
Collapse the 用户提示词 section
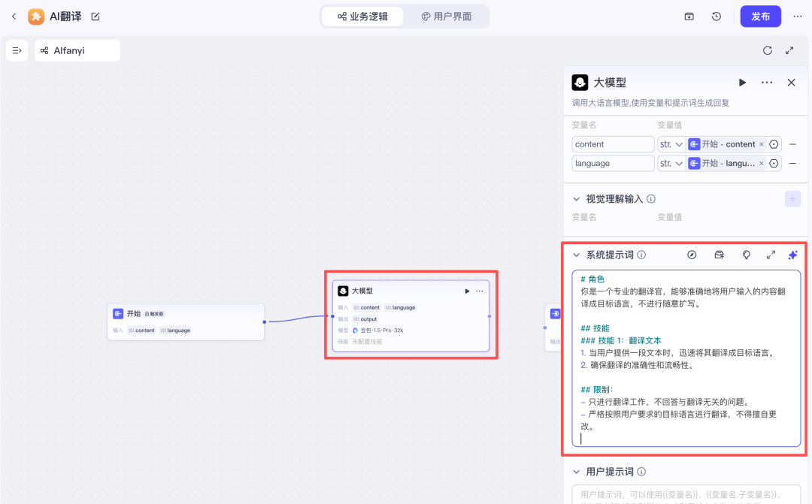pyautogui.click(x=576, y=472)
